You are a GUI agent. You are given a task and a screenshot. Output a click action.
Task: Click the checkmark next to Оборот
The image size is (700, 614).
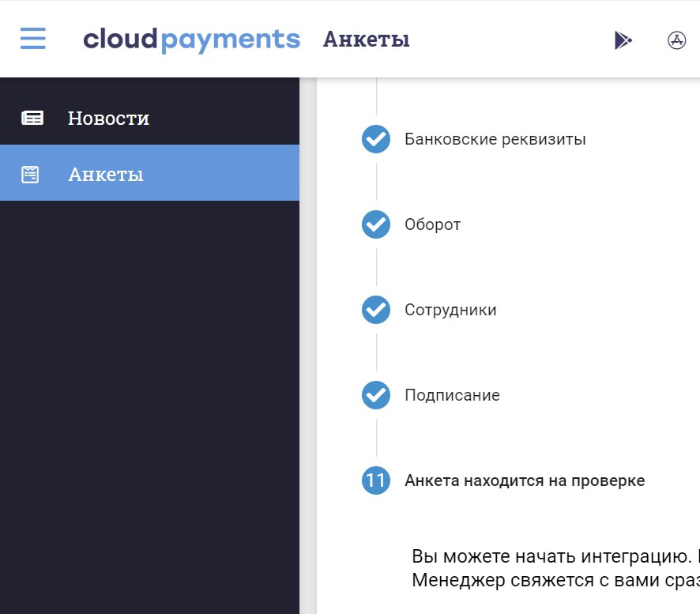point(376,224)
